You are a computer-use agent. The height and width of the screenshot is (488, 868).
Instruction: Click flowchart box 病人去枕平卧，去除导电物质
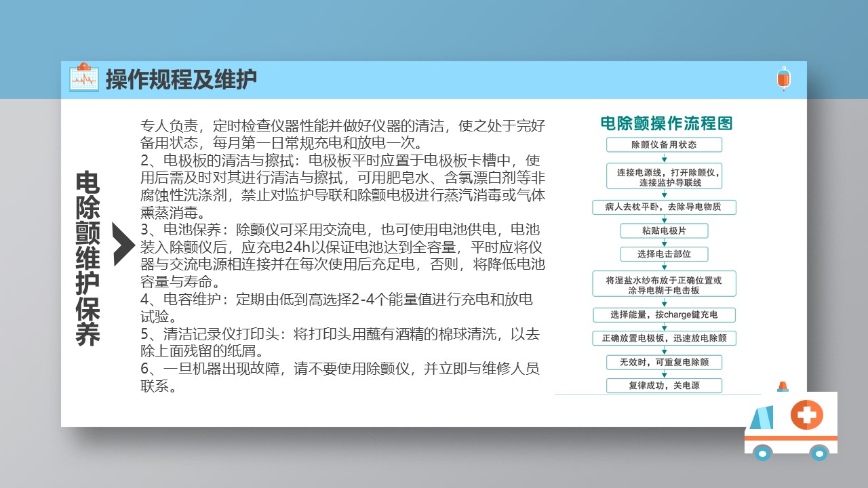664,207
